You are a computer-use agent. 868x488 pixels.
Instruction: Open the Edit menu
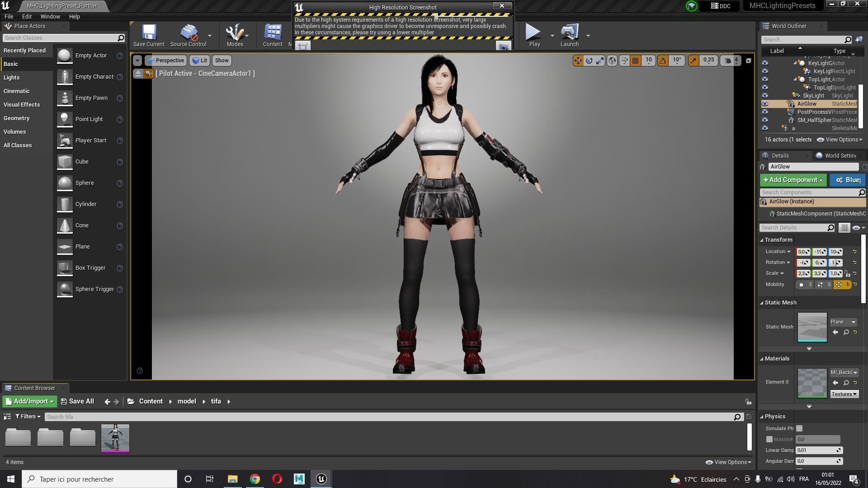click(27, 17)
